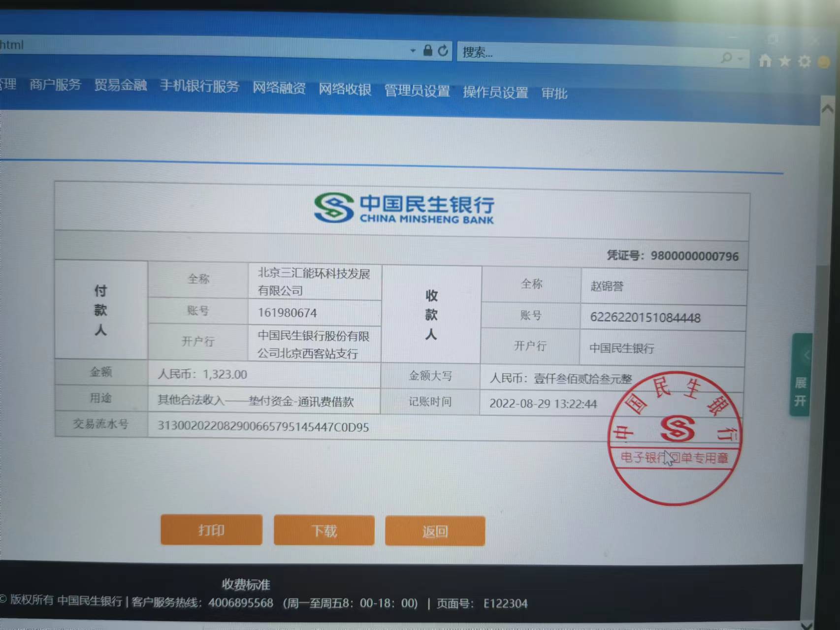Select the 管理员设置 menu item
840x630 pixels.
(x=417, y=91)
